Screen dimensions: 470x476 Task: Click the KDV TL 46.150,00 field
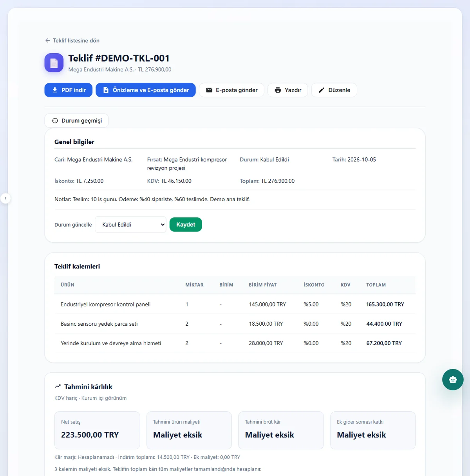169,181
